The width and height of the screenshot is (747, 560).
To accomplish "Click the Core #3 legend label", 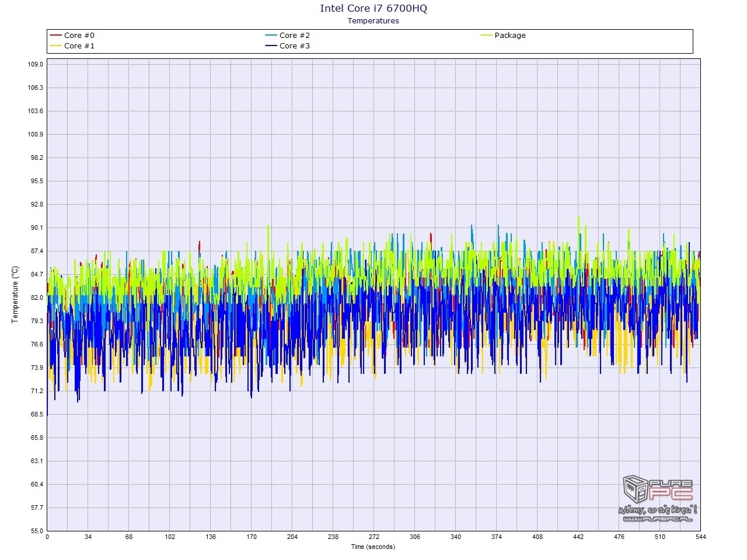I will pos(294,46).
